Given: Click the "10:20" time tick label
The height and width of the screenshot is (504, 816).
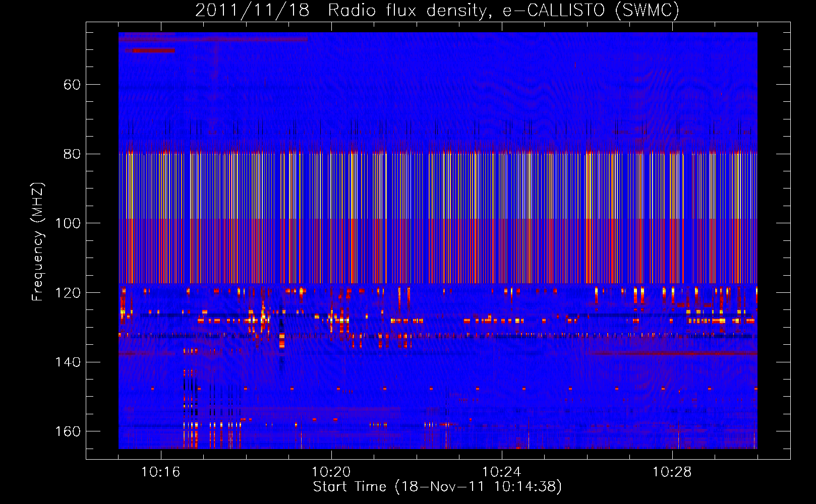Looking at the screenshot, I should point(331,472).
